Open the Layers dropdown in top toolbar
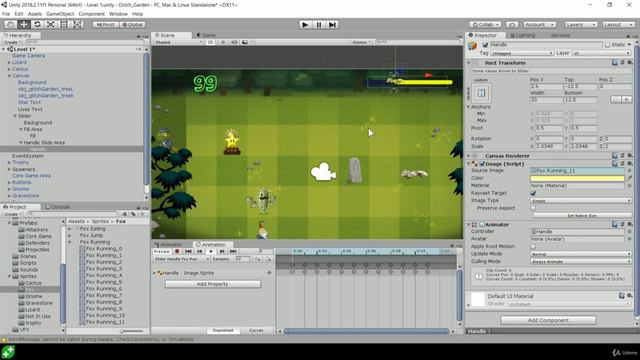640x360 pixels. (x=581, y=24)
